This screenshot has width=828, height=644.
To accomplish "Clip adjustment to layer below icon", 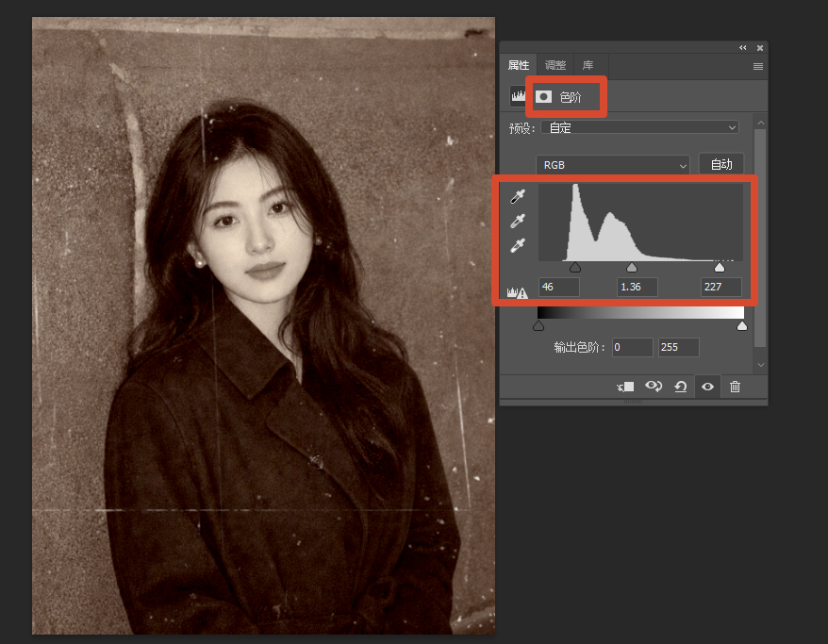I will [626, 387].
